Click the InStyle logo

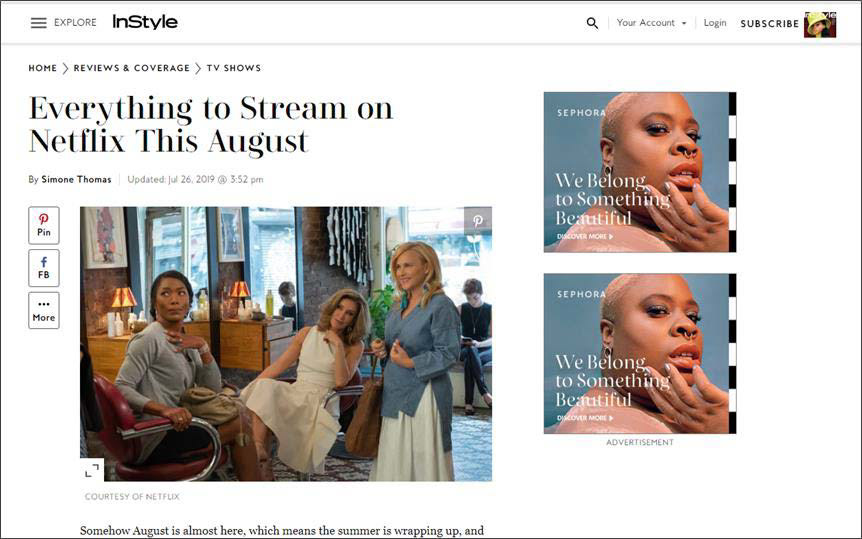[x=145, y=22]
